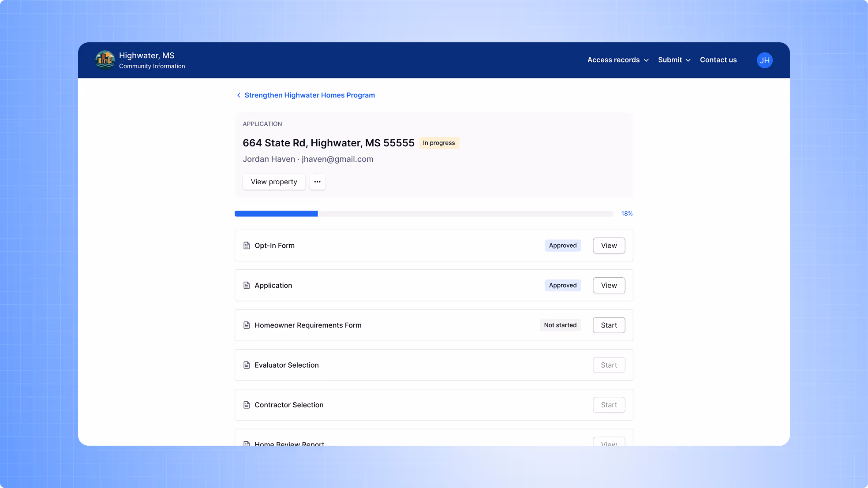Click the In progress status badge
This screenshot has height=488, width=868.
pyautogui.click(x=438, y=143)
